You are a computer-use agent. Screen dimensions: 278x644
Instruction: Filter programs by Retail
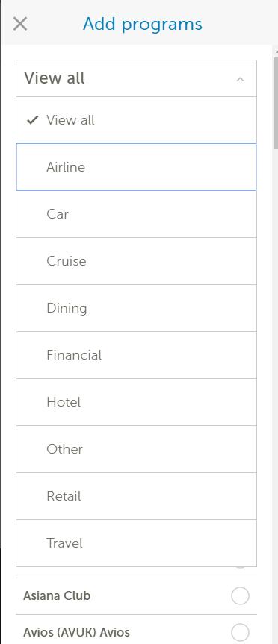(136, 496)
